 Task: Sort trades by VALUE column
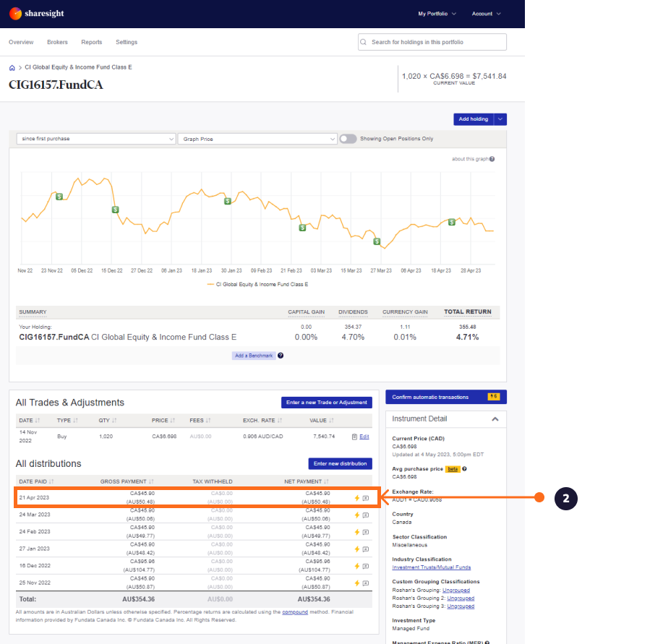pos(321,421)
